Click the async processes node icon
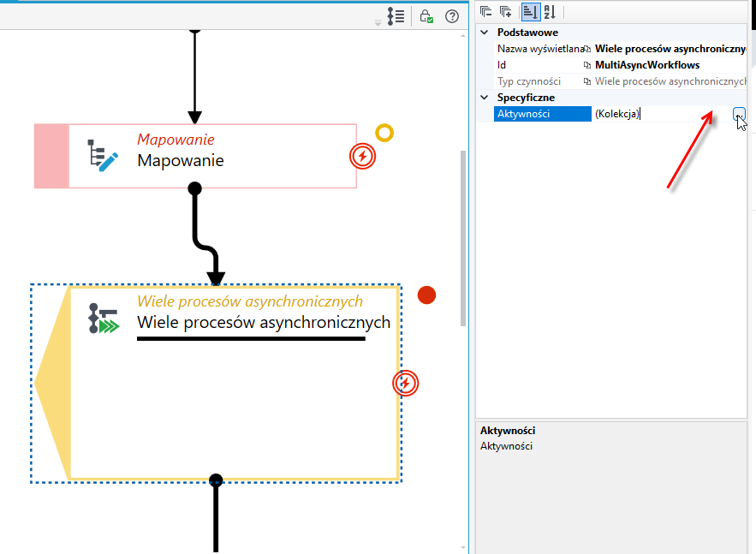This screenshot has width=756, height=554. coord(104,319)
